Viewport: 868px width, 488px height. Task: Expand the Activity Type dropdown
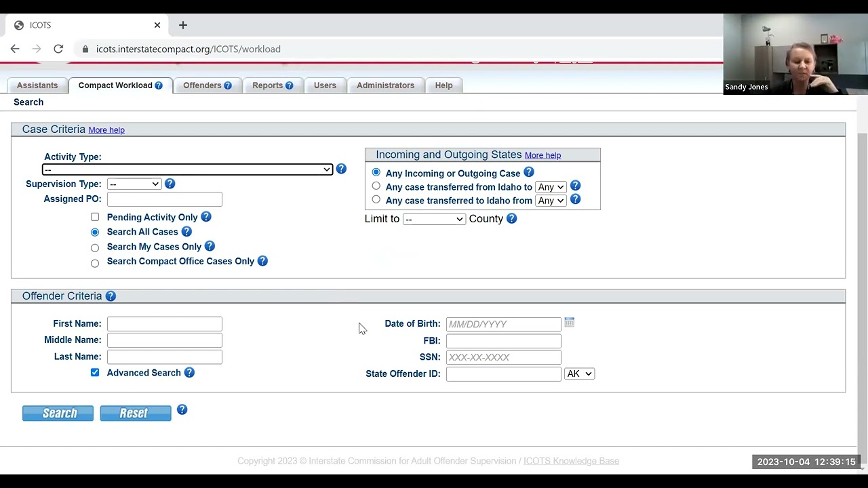tap(187, 169)
